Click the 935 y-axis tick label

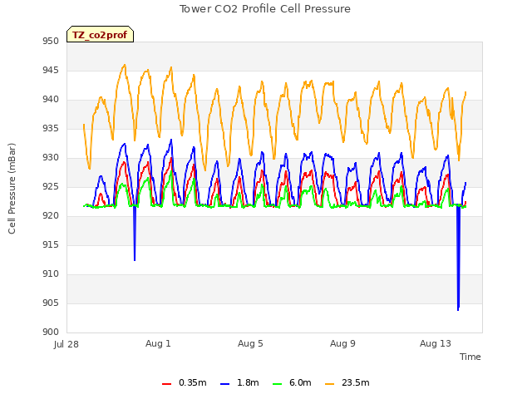51,129
